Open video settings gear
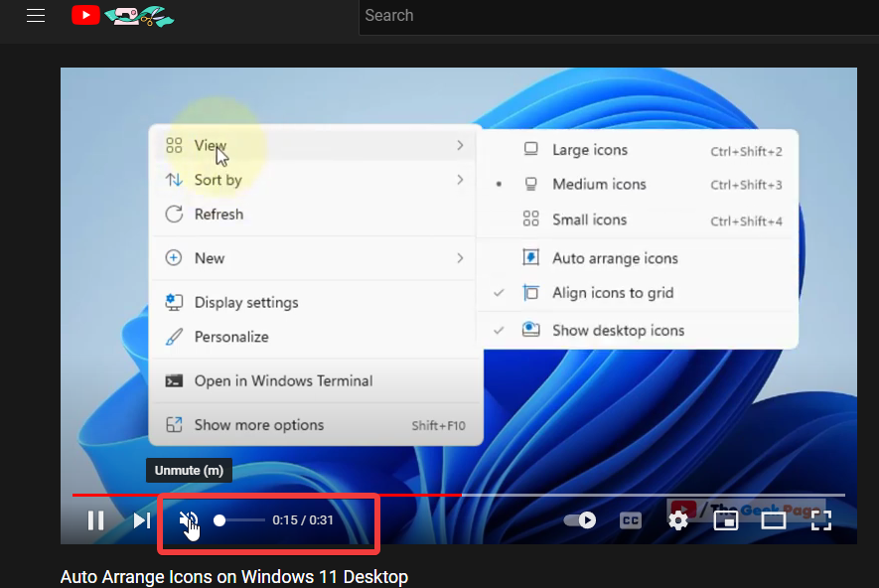Screen dimensions: 879x588 [678, 520]
